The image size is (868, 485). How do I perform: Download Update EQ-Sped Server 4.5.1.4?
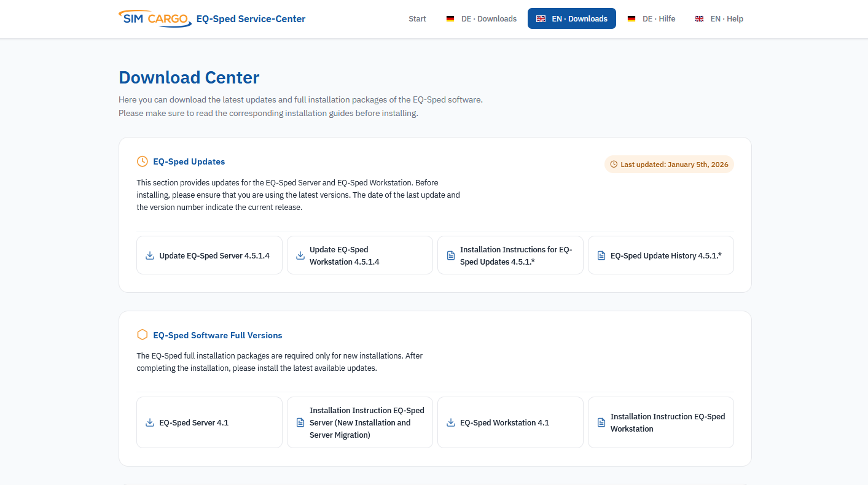[x=209, y=255]
